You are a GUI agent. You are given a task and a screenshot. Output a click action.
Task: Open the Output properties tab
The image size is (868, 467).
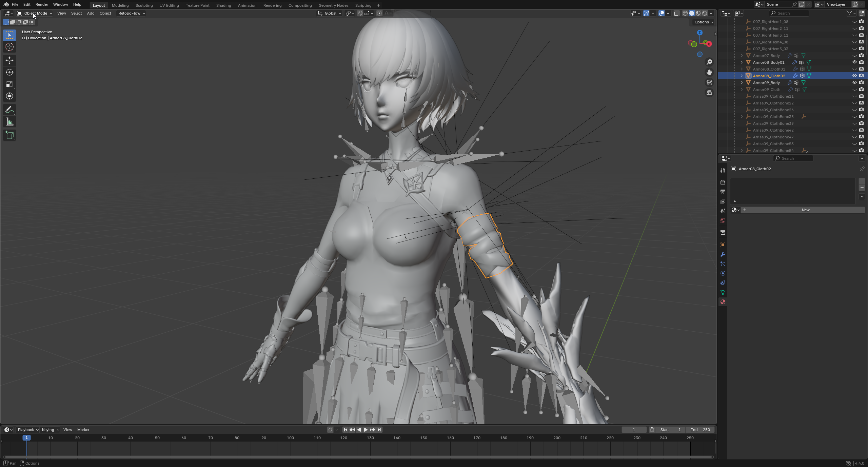pyautogui.click(x=723, y=192)
